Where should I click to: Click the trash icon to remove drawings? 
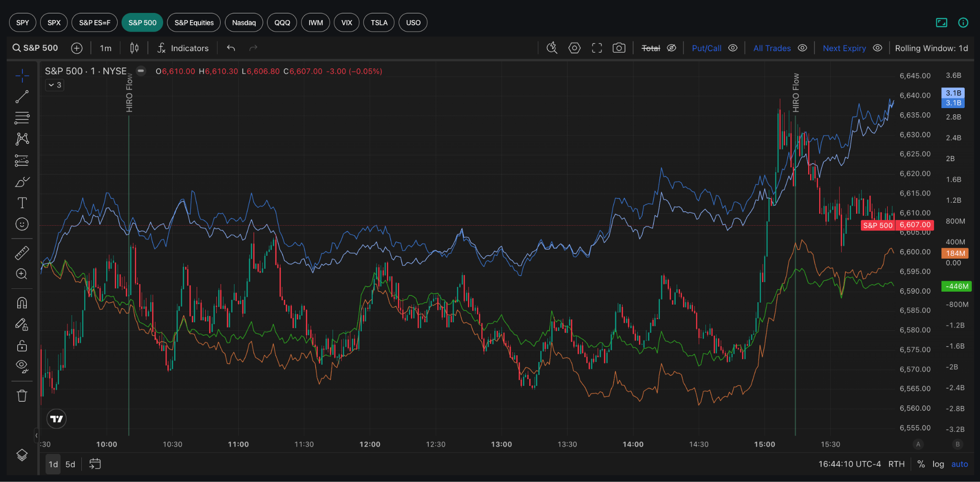click(x=22, y=396)
